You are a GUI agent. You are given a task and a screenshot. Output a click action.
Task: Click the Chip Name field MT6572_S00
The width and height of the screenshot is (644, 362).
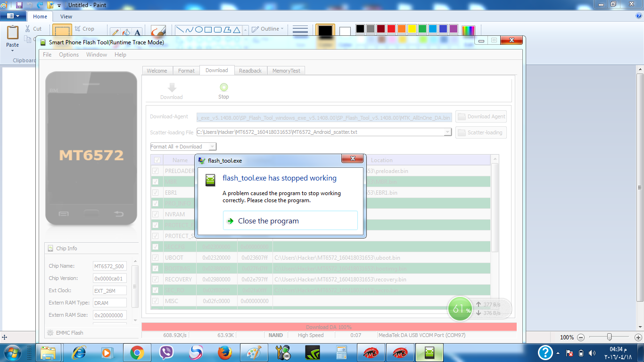(x=110, y=266)
